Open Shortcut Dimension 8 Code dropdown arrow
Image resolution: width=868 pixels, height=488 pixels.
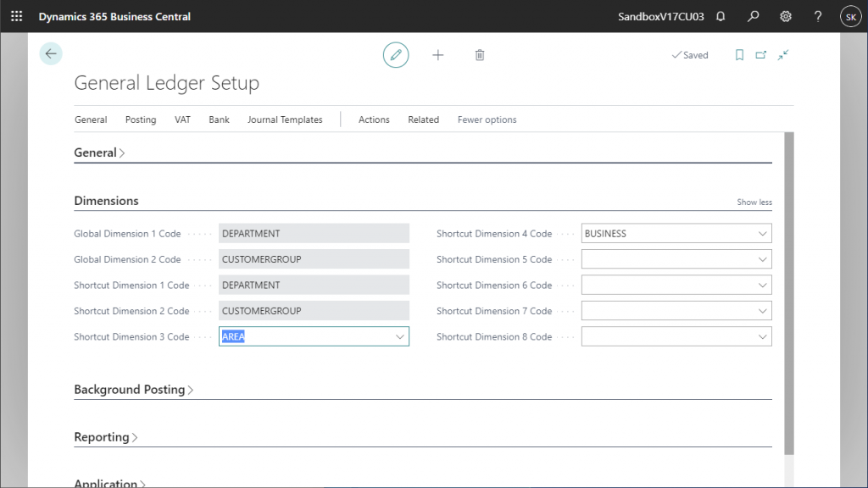pos(762,336)
